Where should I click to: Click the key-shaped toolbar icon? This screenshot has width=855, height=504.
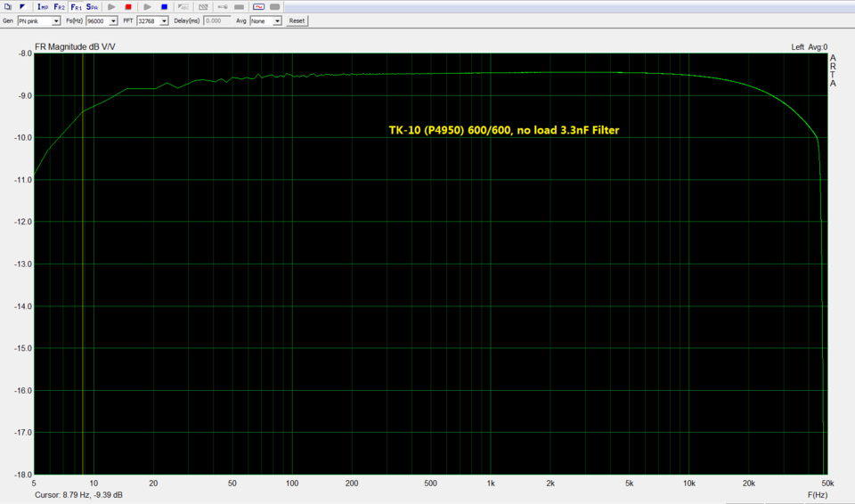(x=223, y=6)
